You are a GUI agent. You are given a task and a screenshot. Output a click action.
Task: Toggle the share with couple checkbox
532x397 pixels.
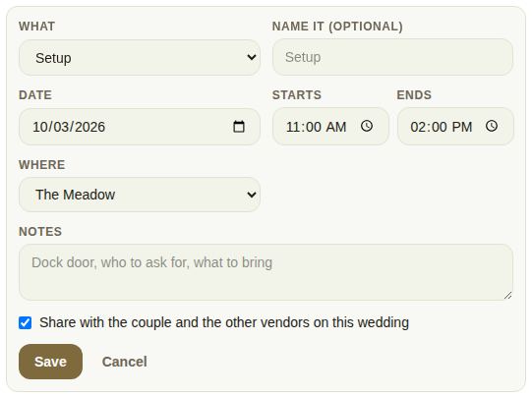[x=26, y=322]
